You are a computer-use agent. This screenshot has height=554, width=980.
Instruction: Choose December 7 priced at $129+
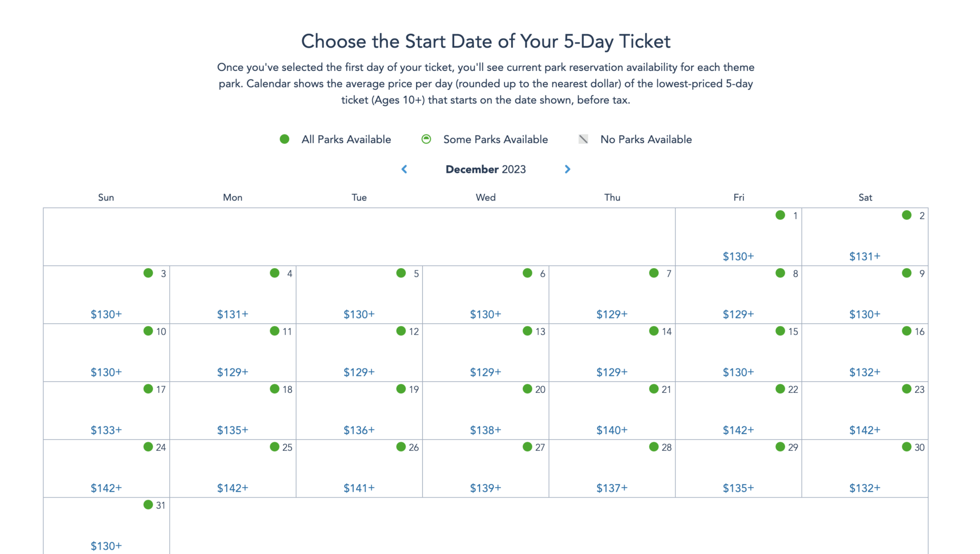[x=612, y=294]
